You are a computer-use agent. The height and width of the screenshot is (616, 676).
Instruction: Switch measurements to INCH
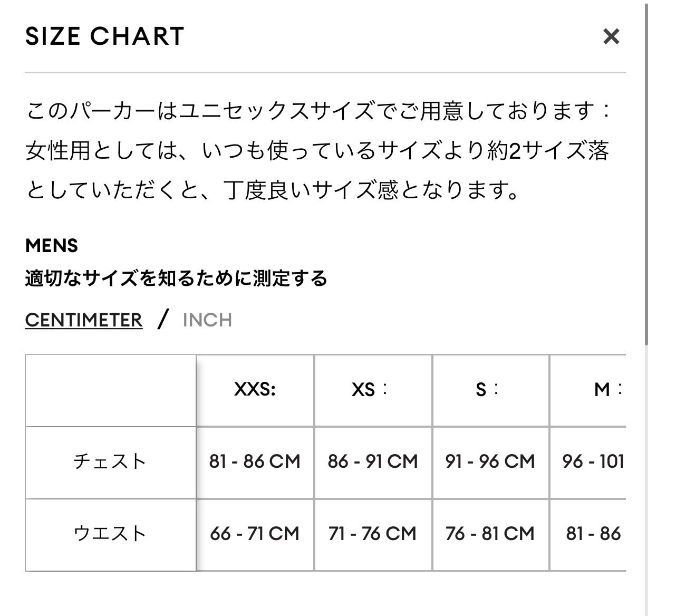pos(207,320)
